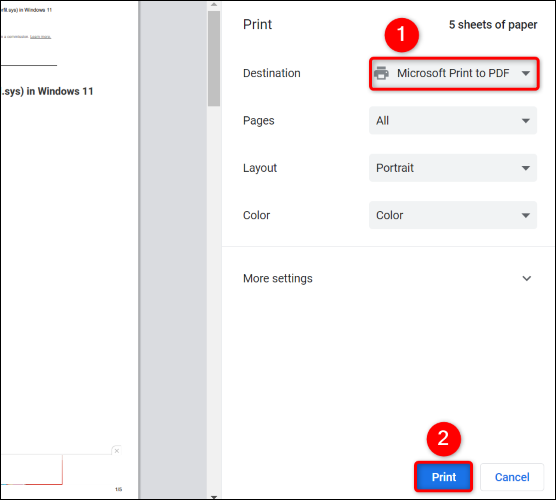Screen dimensions: 556x500
Task: Click the Windows 11 heading in preview
Action: coord(47,91)
